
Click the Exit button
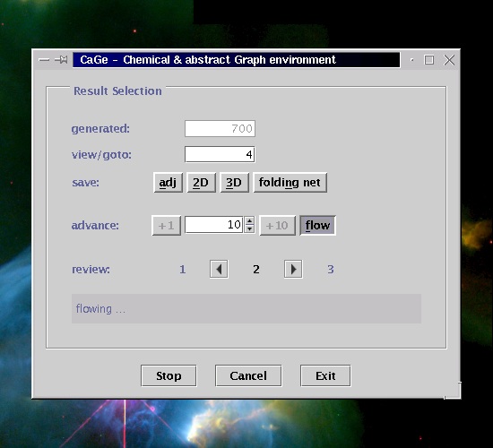coord(325,375)
